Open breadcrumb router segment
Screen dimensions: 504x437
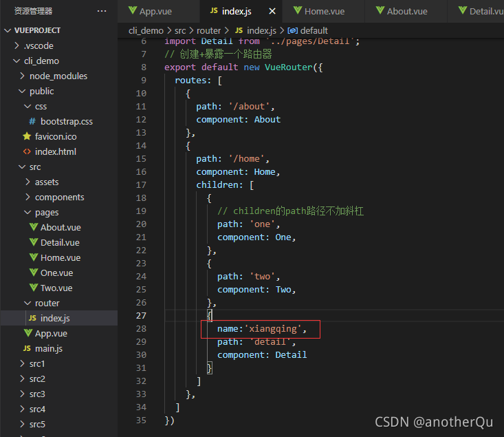208,30
